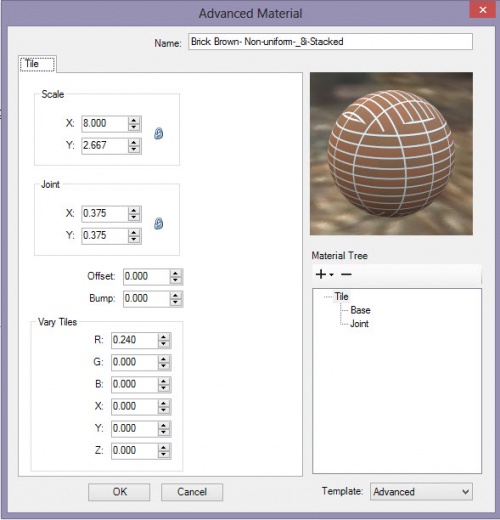This screenshot has width=500, height=520.
Task: Decrease Vary Tiles Y value
Action: [164, 433]
